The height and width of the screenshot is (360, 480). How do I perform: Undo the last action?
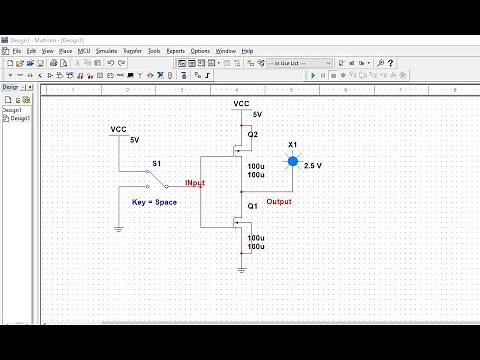[x=111, y=63]
